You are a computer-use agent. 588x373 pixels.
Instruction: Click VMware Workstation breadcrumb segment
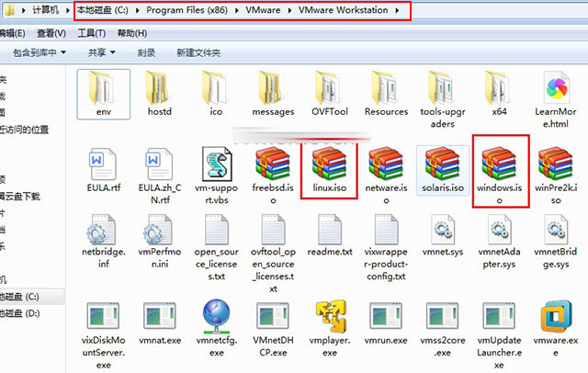[343, 10]
